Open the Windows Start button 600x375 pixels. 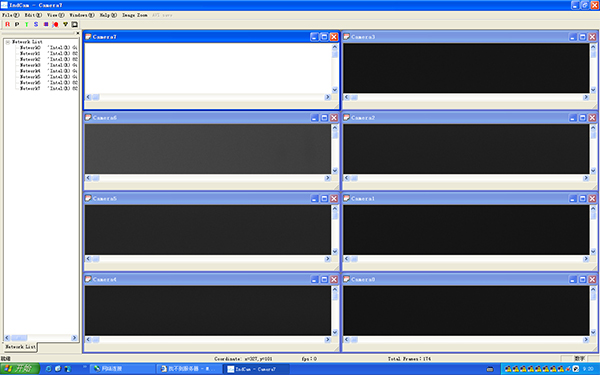coord(20,368)
